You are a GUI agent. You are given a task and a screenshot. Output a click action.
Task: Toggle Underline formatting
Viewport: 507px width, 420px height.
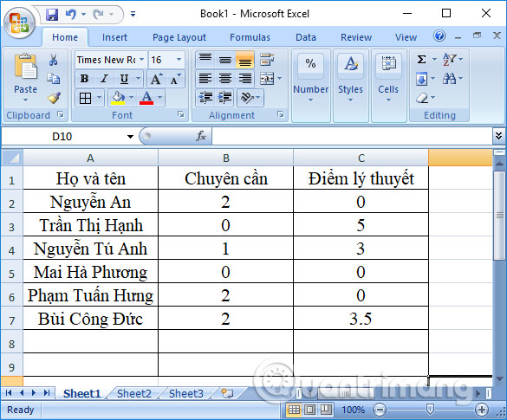(x=124, y=79)
